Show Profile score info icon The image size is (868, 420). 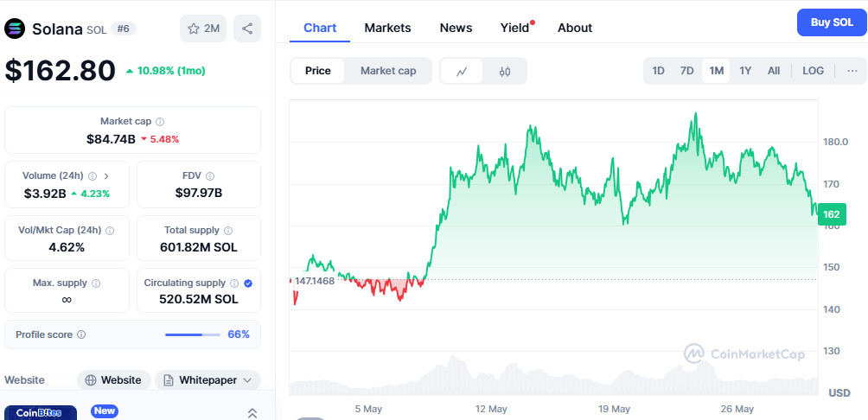tap(81, 334)
